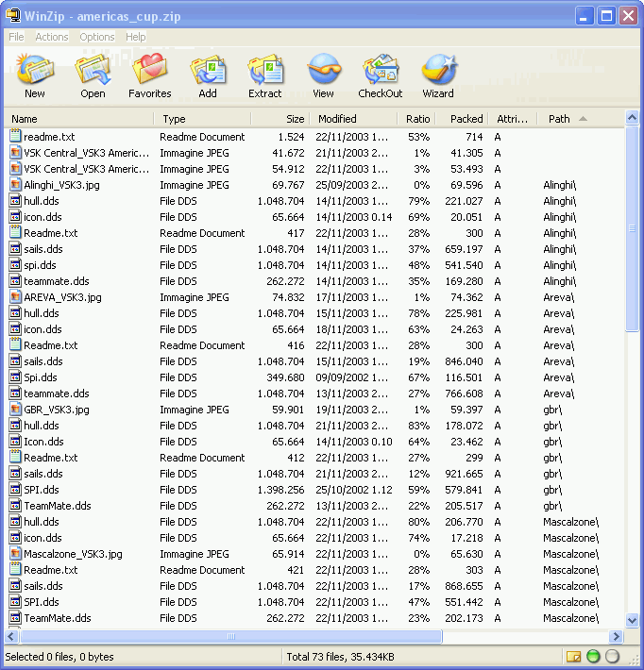This screenshot has height=670, width=644.
Task: Sort by the Modified column header
Action: coord(354,119)
